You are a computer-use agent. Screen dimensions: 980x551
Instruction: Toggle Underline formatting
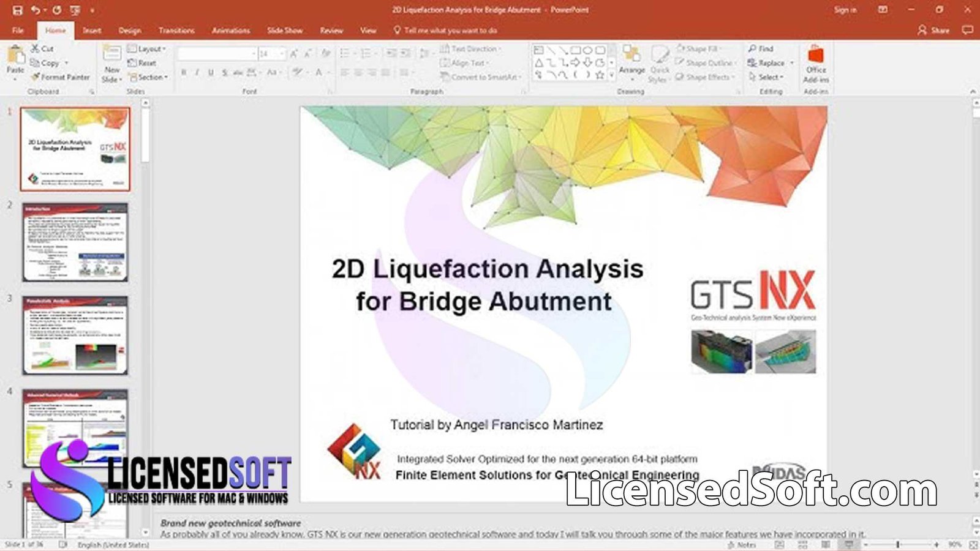point(211,72)
